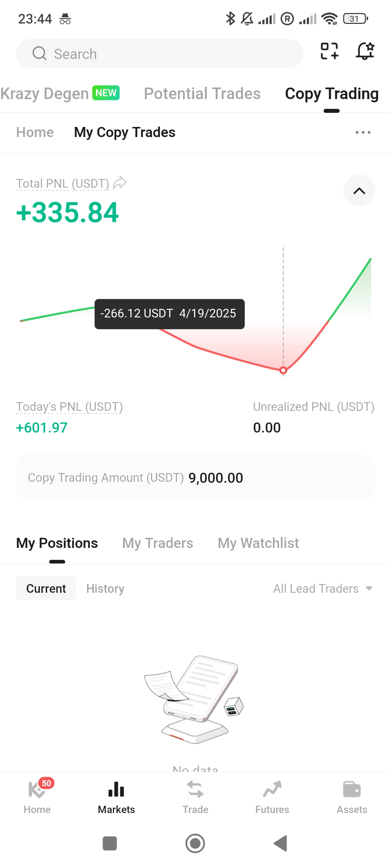Share Total PNL via arrow icon
Image resolution: width=391 pixels, height=868 pixels.
pos(120,183)
